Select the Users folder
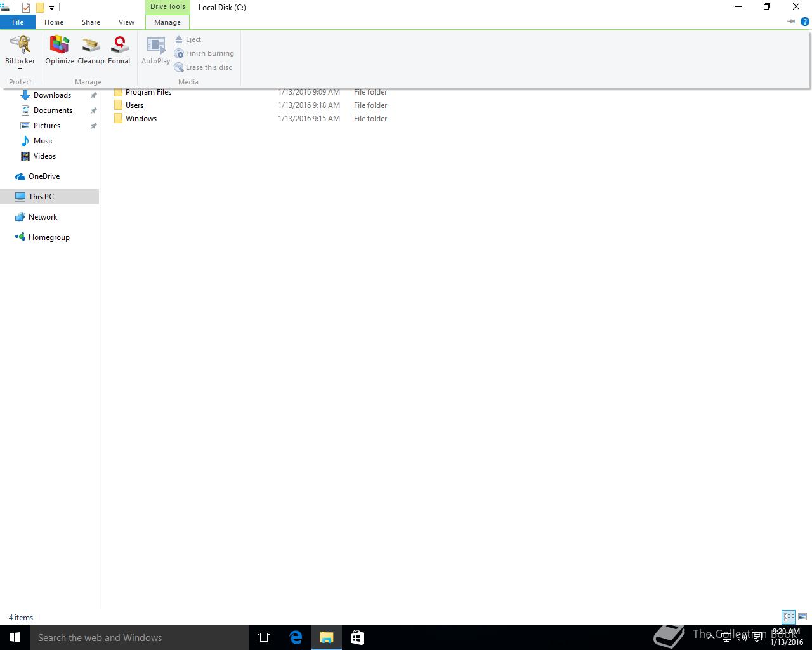 pos(134,105)
